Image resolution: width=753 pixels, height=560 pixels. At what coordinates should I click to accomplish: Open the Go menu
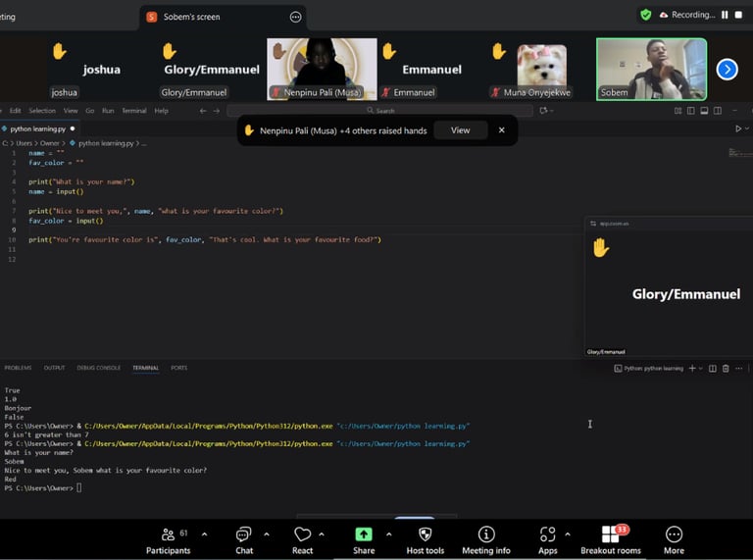click(x=90, y=111)
